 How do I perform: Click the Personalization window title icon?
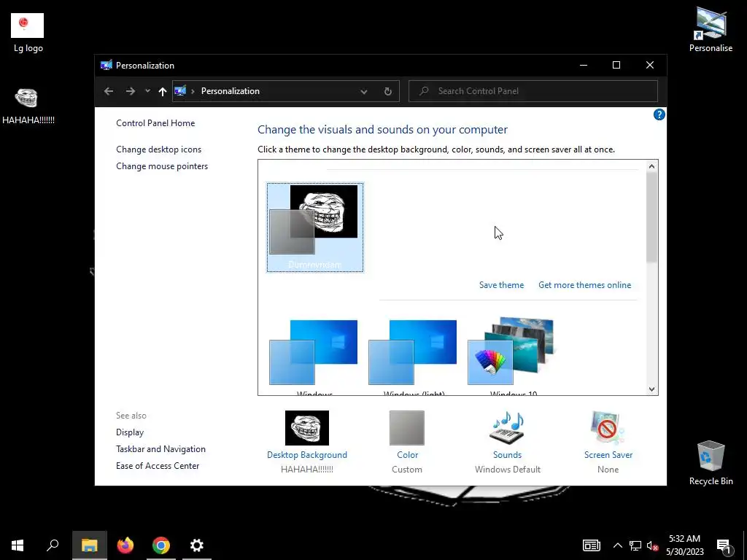click(106, 65)
